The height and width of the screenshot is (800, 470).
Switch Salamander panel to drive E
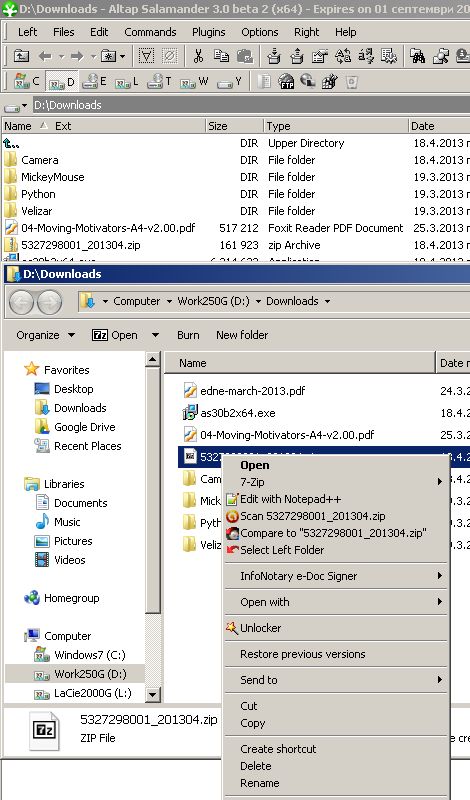click(95, 82)
